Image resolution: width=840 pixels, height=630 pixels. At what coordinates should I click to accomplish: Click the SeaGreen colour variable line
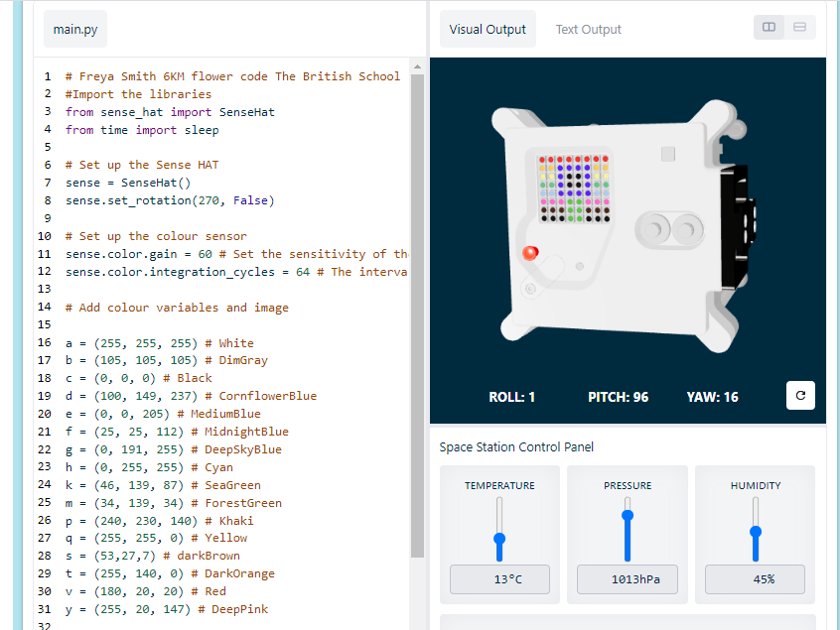[x=163, y=485]
